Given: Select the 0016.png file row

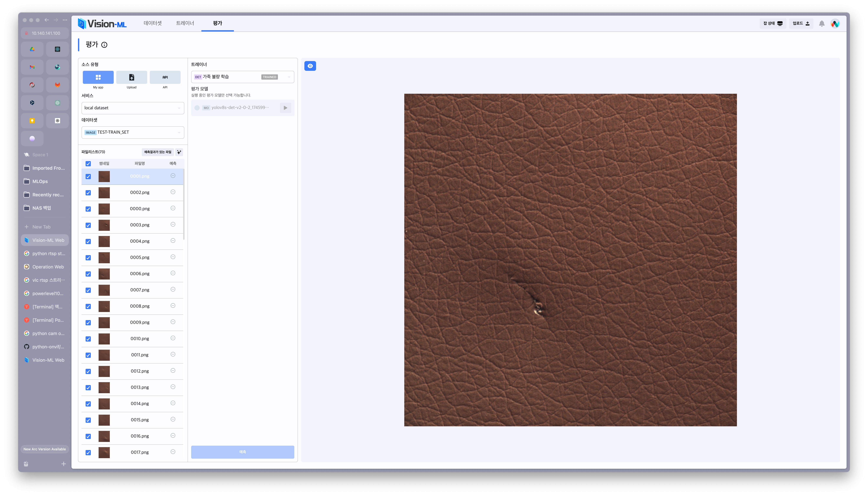Looking at the screenshot, I should pyautogui.click(x=132, y=436).
